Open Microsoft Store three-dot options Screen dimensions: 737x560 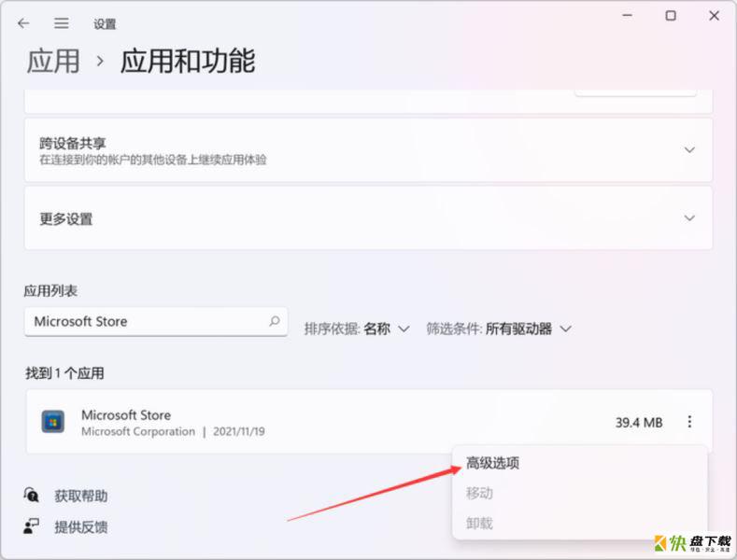pyautogui.click(x=689, y=422)
